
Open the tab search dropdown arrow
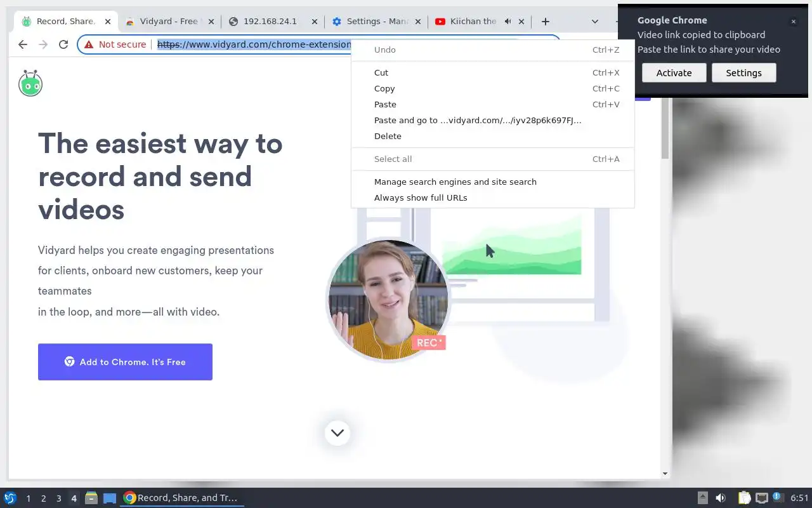(595, 21)
